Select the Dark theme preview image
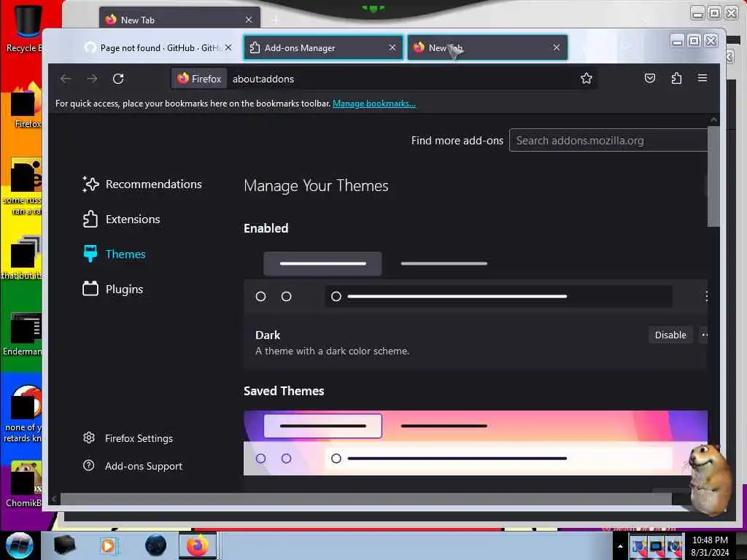This screenshot has height=560, width=747. click(475, 280)
